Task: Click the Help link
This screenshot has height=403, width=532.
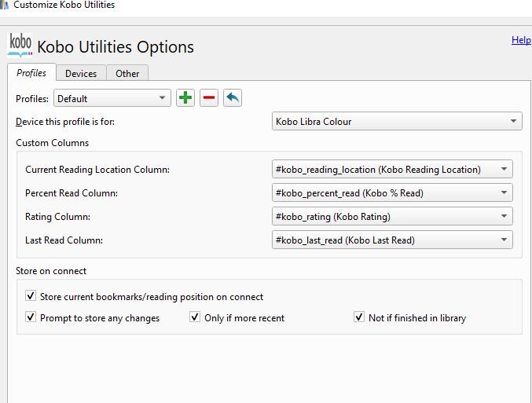Action: [x=521, y=40]
